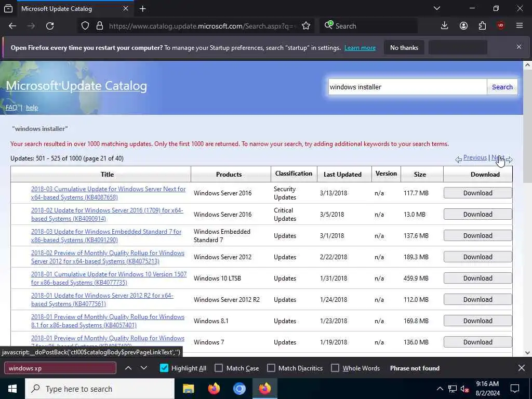The height and width of the screenshot is (399, 532).
Task: Download the KB4091290 update
Action: tap(478, 236)
